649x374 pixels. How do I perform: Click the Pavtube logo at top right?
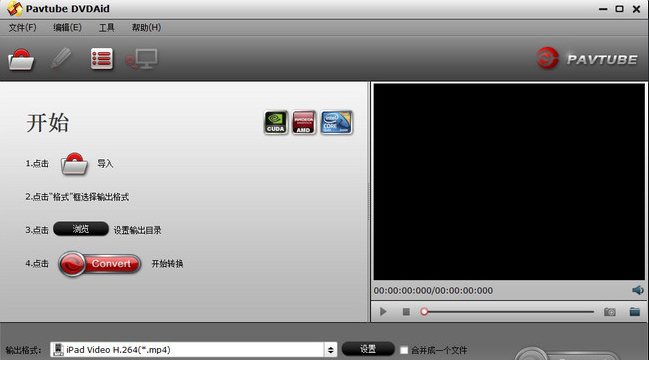pos(587,58)
